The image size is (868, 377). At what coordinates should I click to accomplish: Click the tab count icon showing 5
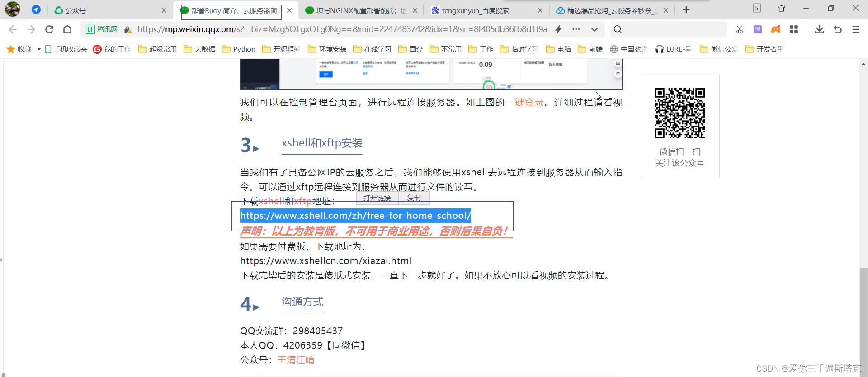click(x=757, y=8)
